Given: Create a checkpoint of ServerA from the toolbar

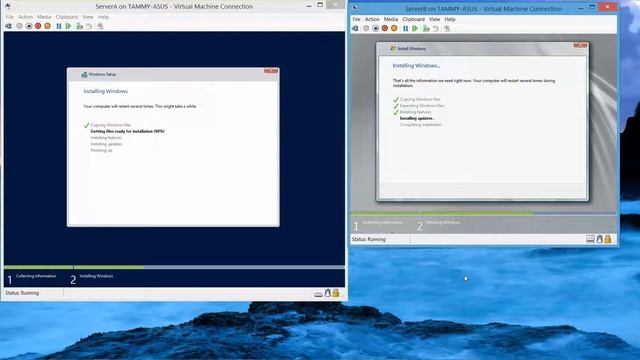Looking at the screenshot, I should point(79,26).
